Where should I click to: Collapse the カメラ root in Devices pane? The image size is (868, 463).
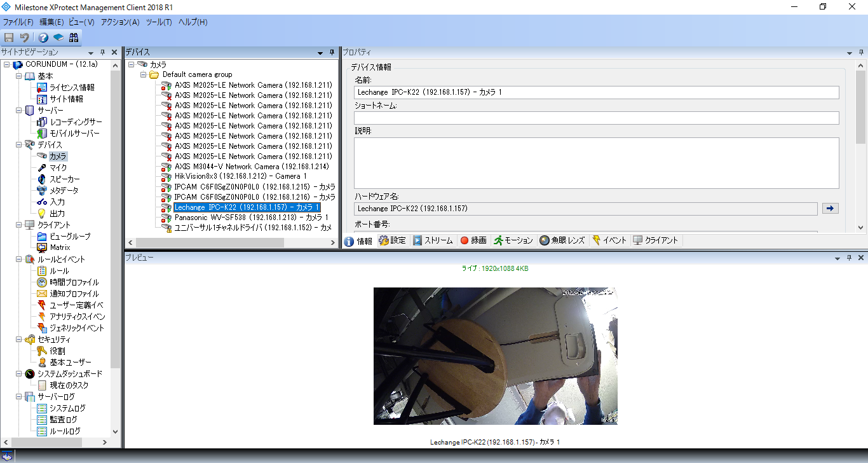132,65
